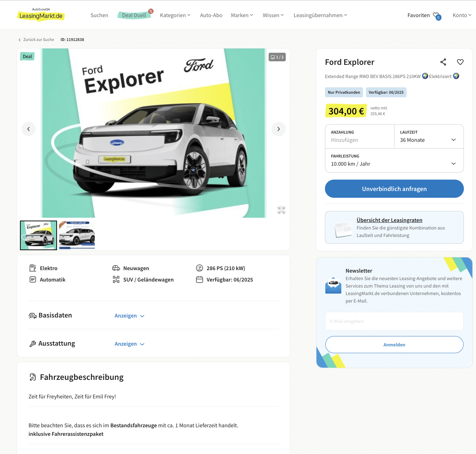Open fullscreen image view icon

coord(281,210)
